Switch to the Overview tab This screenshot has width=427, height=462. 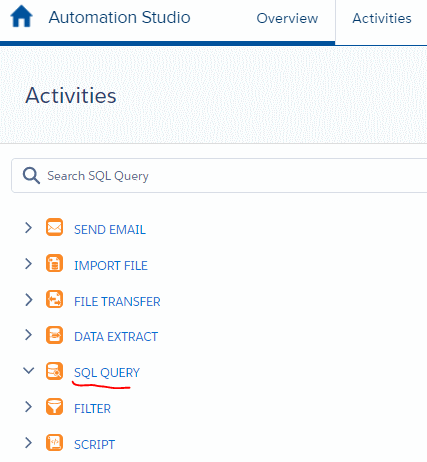287,18
